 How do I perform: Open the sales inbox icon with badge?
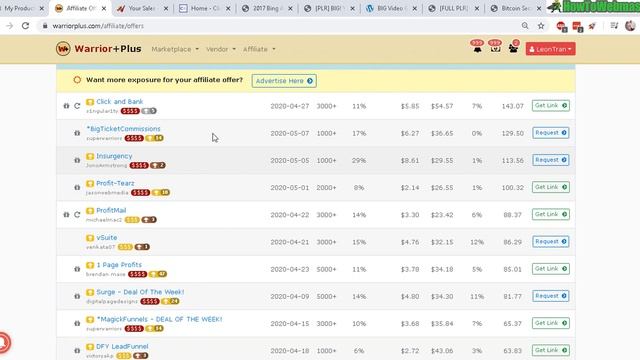point(495,49)
